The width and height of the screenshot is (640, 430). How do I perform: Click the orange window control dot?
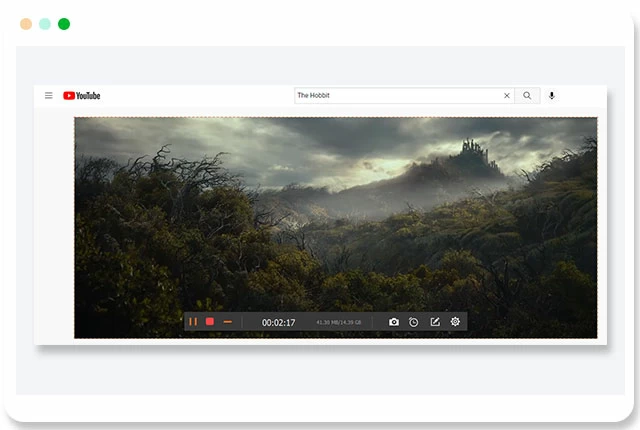pos(26,24)
